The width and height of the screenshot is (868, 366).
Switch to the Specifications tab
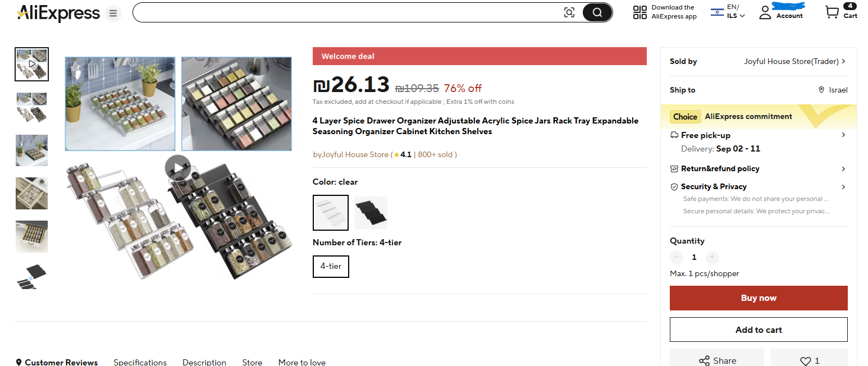pos(140,362)
